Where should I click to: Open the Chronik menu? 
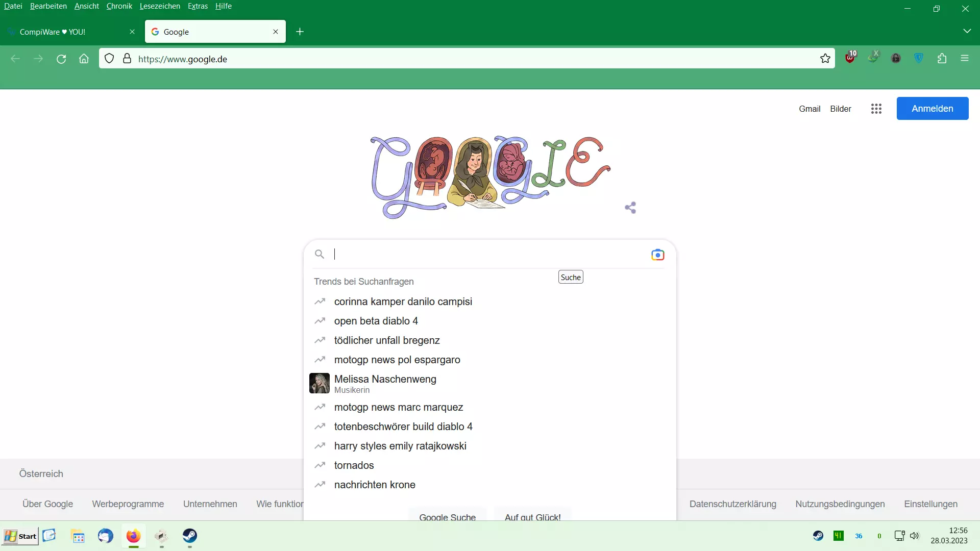[119, 6]
